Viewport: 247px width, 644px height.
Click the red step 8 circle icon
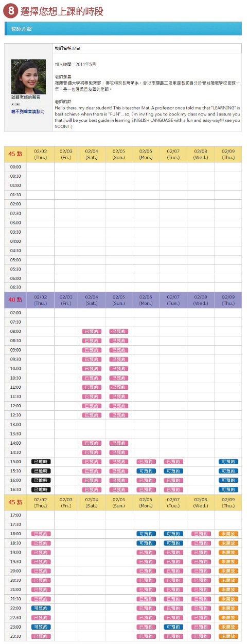click(x=13, y=11)
